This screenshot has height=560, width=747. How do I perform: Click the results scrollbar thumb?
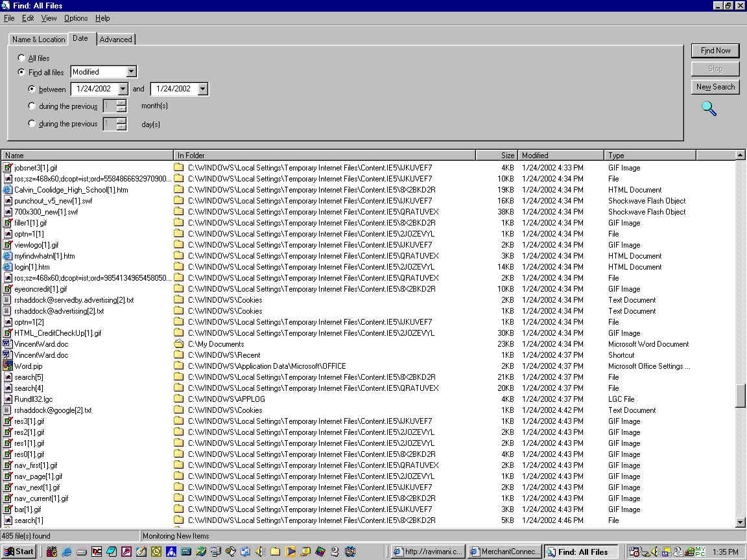pyautogui.click(x=740, y=395)
